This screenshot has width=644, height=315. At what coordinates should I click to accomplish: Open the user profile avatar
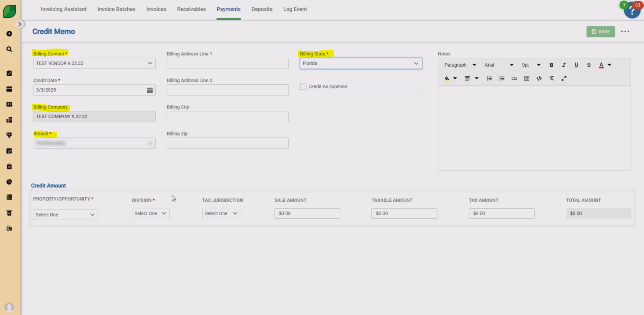coord(9,307)
